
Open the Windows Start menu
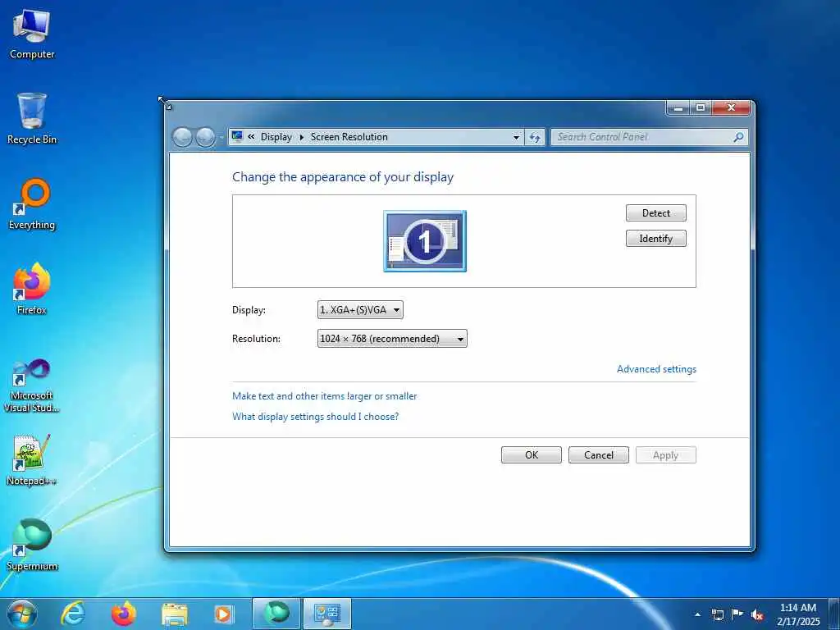22,614
